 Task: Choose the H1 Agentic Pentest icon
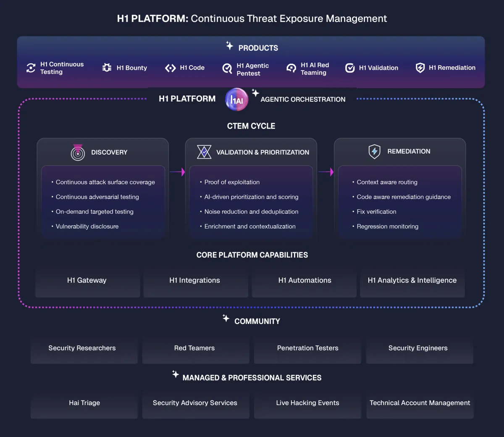(x=227, y=68)
